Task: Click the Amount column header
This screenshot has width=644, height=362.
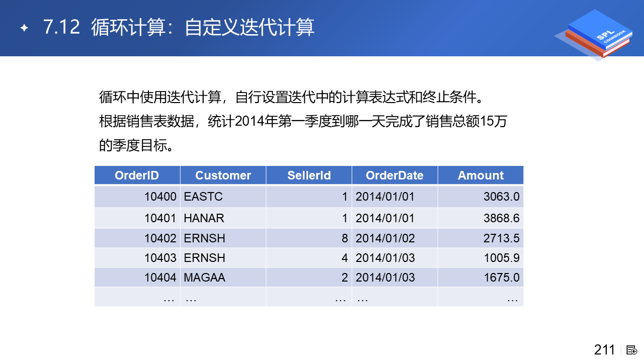Action: coord(480,175)
